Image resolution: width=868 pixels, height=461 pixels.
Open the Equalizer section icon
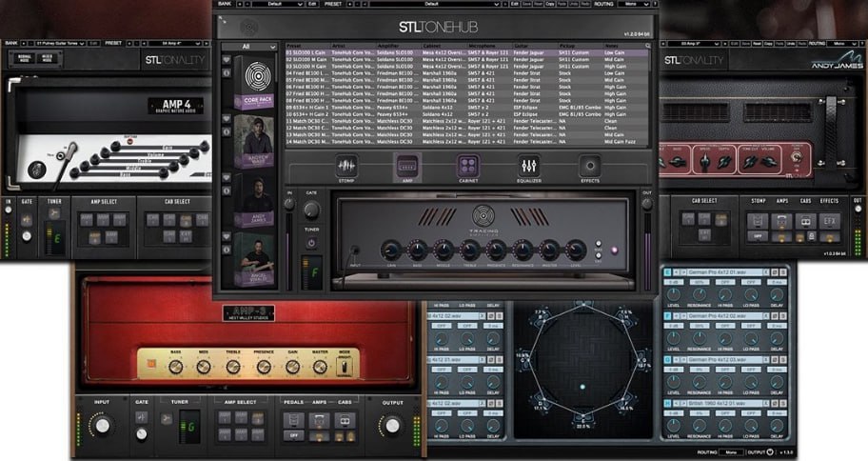pos(529,168)
